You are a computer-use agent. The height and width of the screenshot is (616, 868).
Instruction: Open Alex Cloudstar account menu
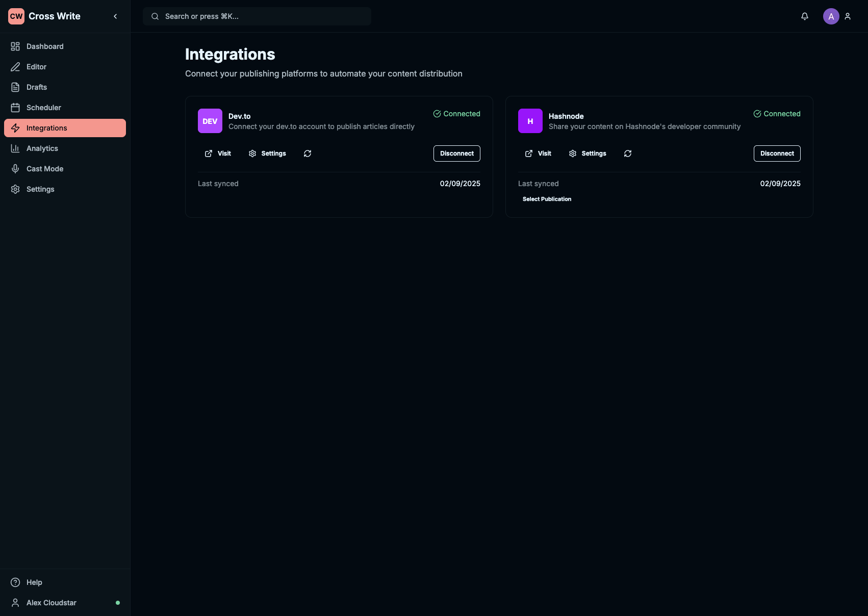point(52,603)
